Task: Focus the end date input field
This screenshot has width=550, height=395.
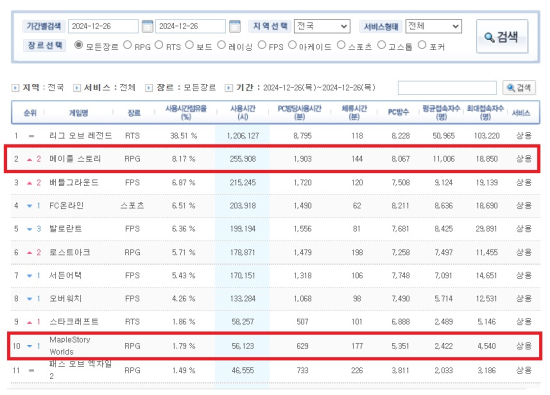Action: (x=190, y=26)
